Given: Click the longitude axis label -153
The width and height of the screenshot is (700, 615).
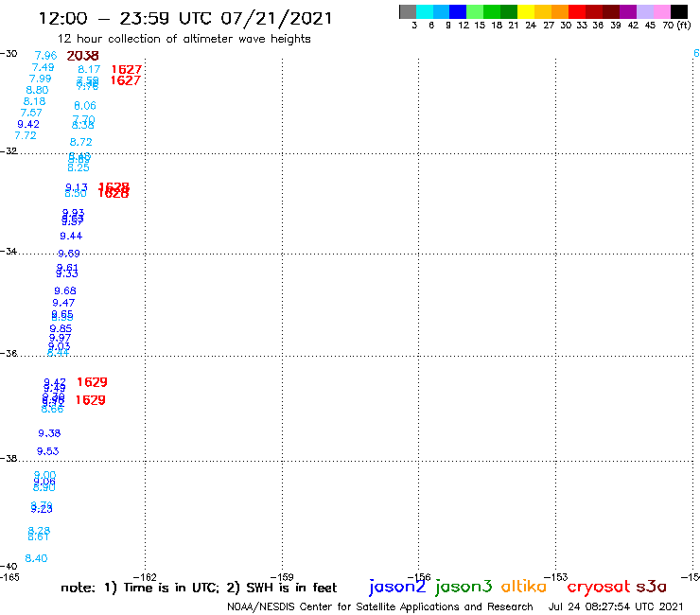Looking at the screenshot, I should pos(556,577).
